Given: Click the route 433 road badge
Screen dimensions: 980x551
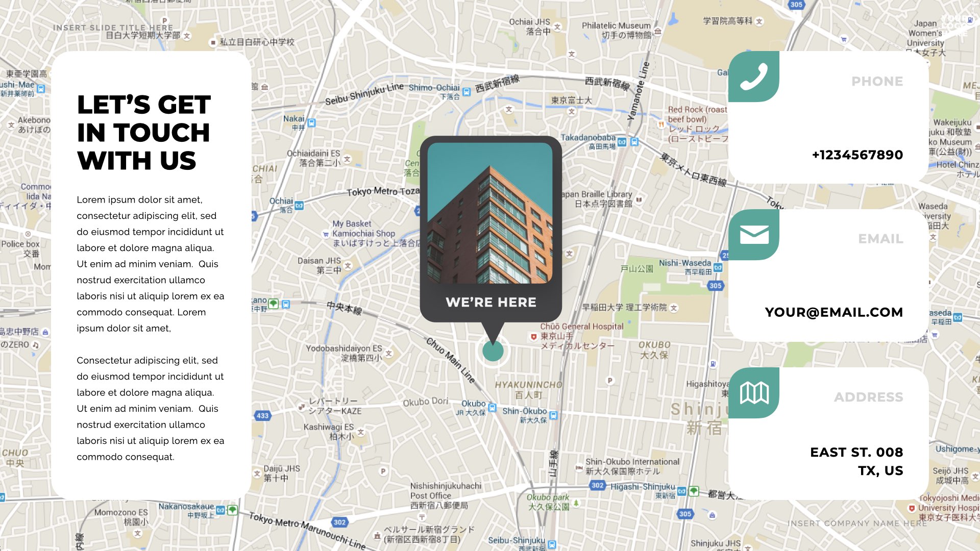Looking at the screenshot, I should tap(262, 416).
